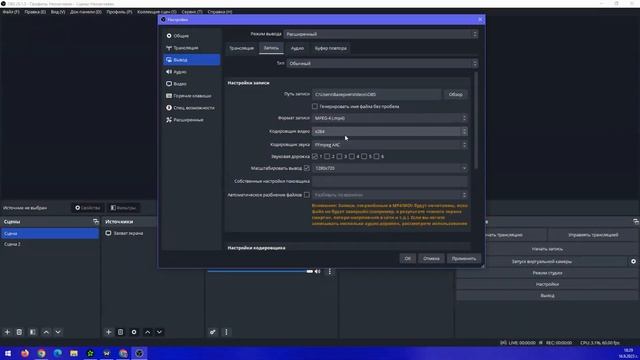Image resolution: width=640 pixels, height=360 pixels.
Task: Undock the Controls panel with pop-out icon
Action: (636, 221)
